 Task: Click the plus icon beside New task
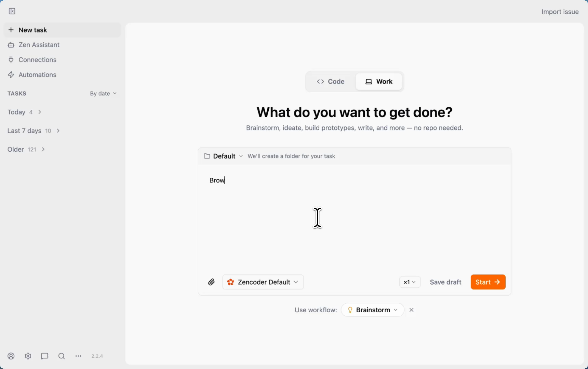tap(11, 30)
